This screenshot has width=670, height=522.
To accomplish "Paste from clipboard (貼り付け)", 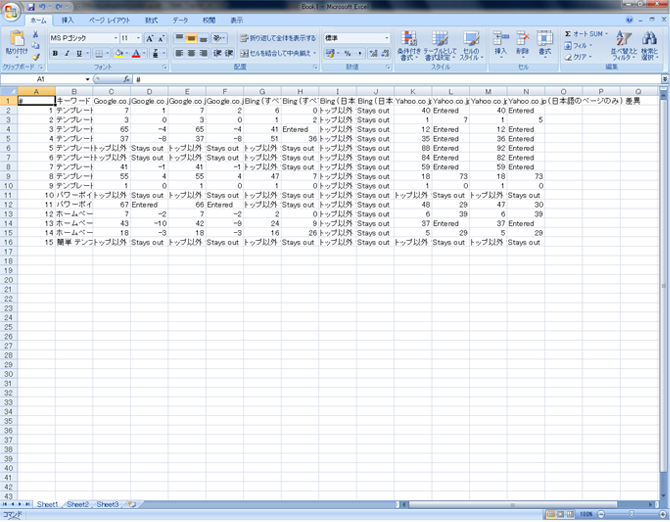I will pyautogui.click(x=17, y=43).
